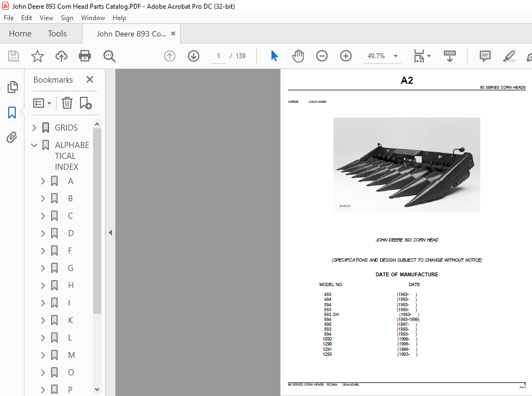Toggle the bookmarks panel icon
The width and height of the screenshot is (532, 396).
coord(12,112)
